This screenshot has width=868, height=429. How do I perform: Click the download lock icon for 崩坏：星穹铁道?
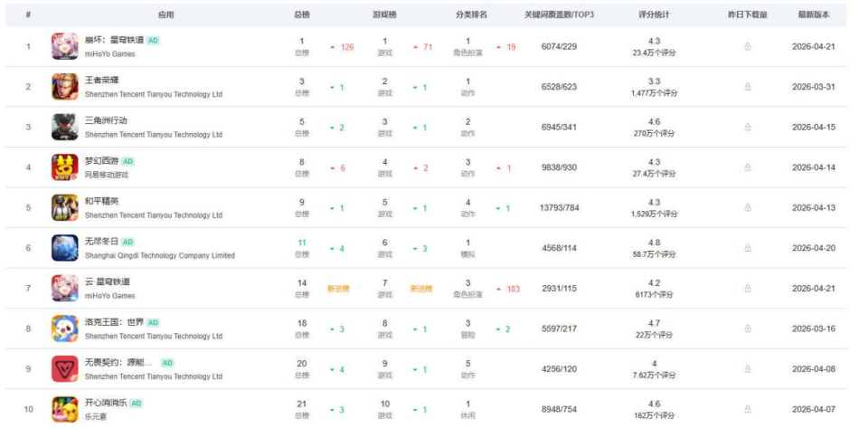748,46
